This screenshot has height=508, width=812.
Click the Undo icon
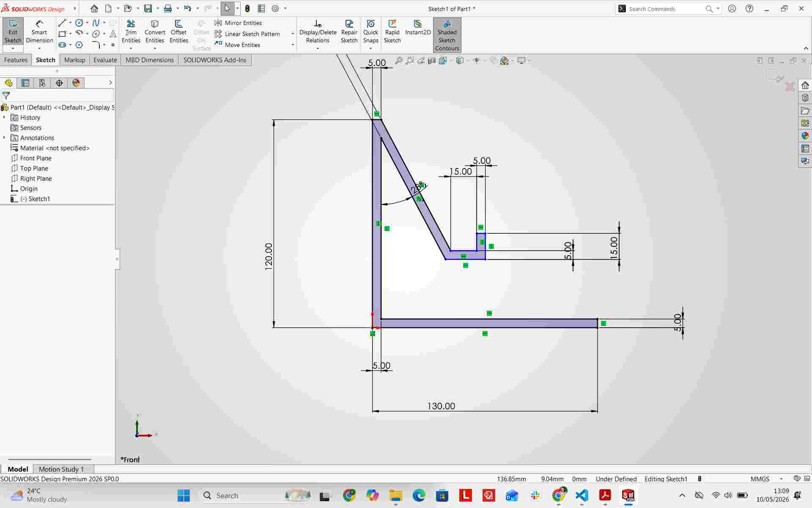pos(187,8)
